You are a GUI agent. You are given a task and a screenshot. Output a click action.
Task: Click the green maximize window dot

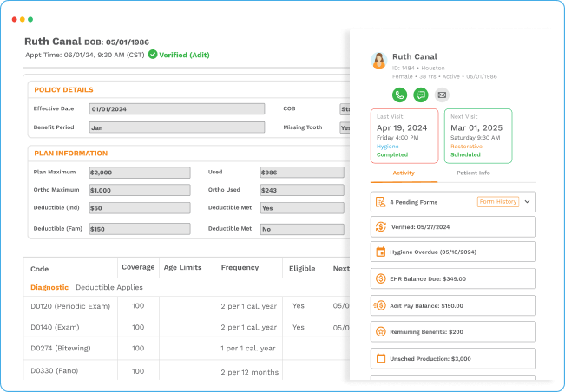tap(30, 19)
